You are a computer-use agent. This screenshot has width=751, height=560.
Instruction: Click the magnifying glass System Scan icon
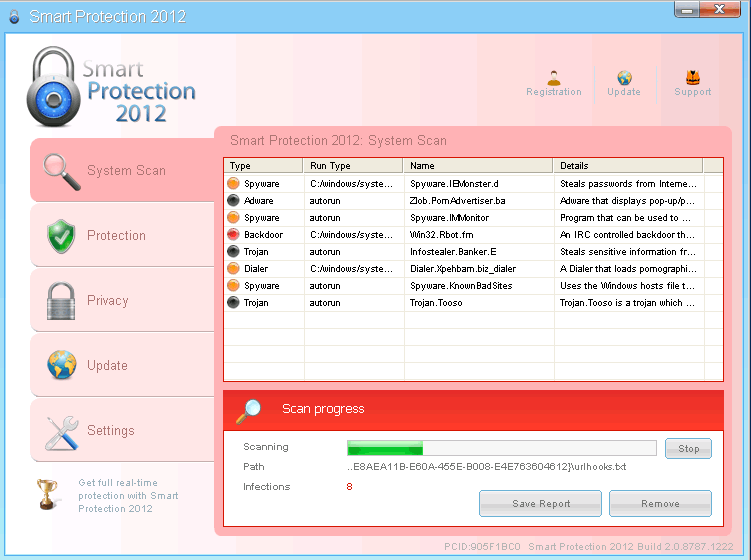[x=61, y=171]
